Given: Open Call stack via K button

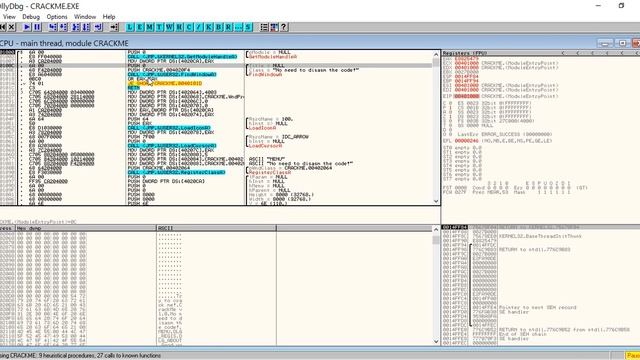Looking at the screenshot, I should 209,27.
